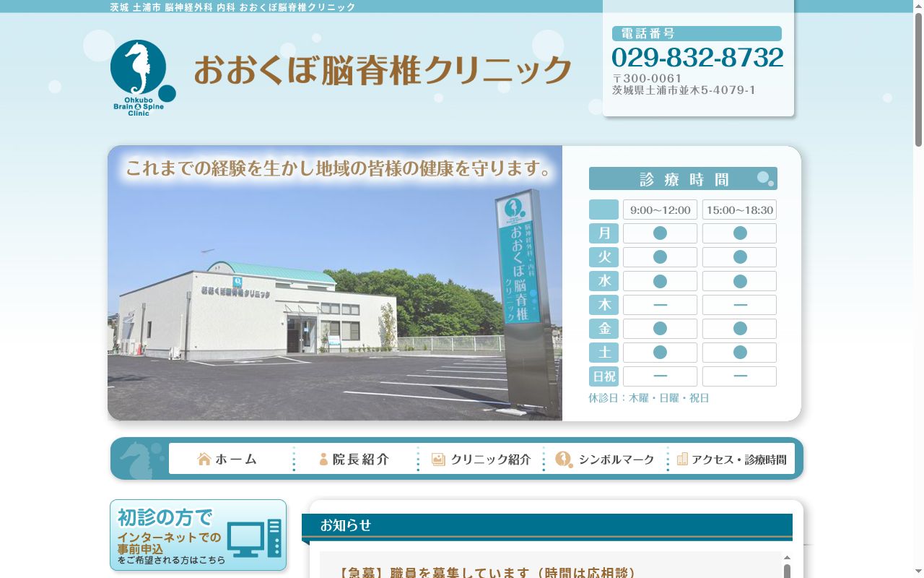Click the clinic building photo with slogan
The width and height of the screenshot is (924, 578).
coord(335,283)
